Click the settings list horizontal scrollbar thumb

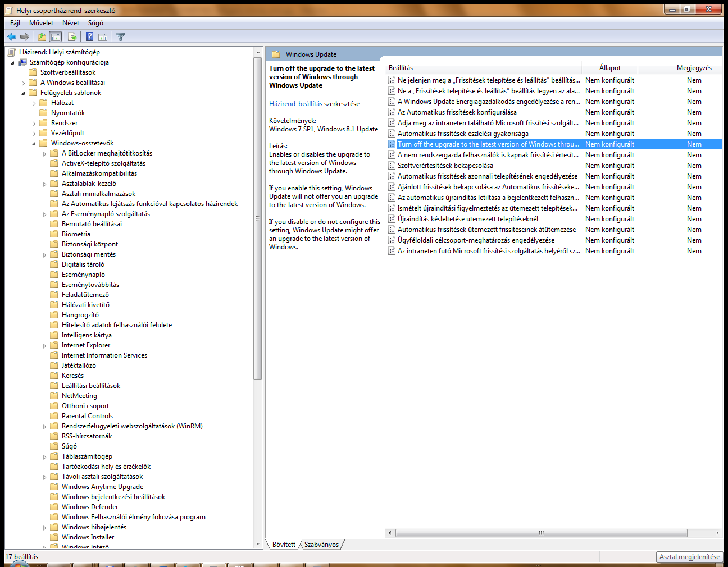(541, 533)
